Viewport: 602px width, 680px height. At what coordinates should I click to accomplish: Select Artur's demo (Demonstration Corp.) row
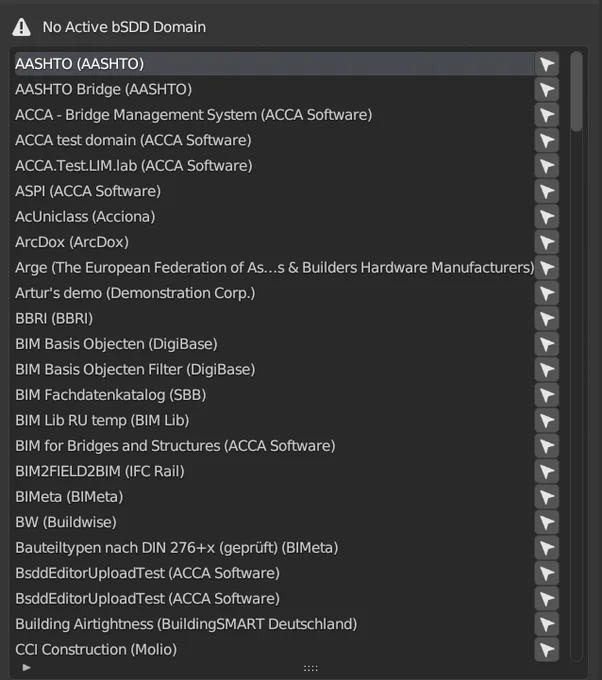(275, 293)
